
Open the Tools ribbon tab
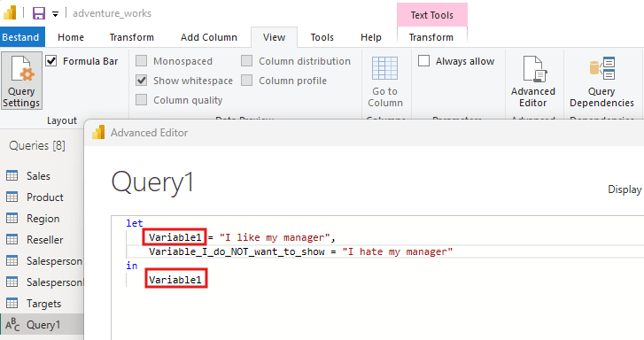click(x=322, y=37)
